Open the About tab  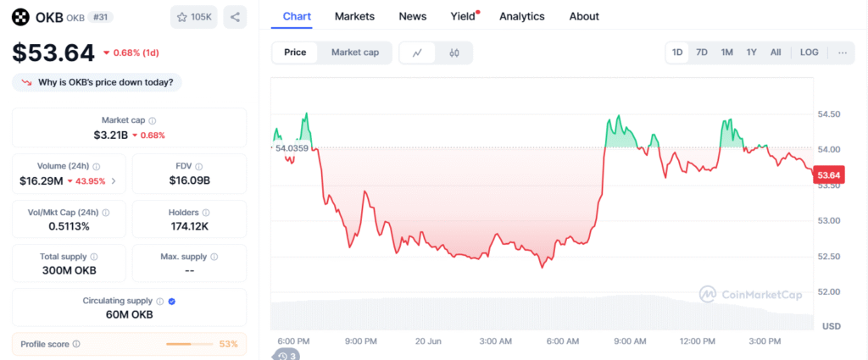tap(584, 17)
